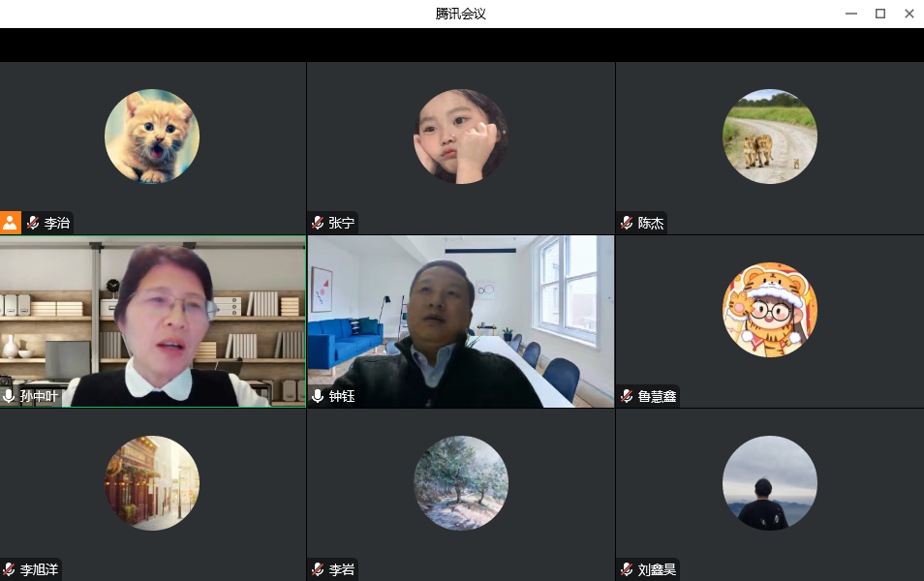Select 李岩's painted trees avatar
Screen dimensions: 924x581
click(461, 483)
